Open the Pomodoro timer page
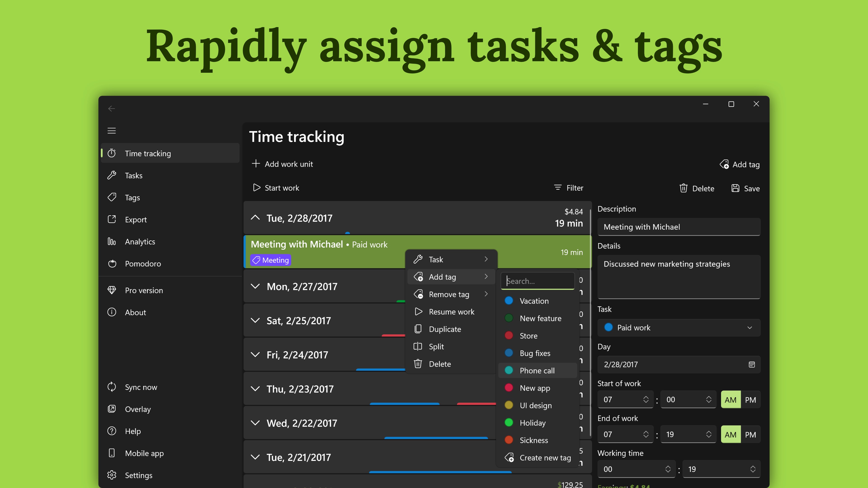Viewport: 868px width, 488px height. coord(143,263)
